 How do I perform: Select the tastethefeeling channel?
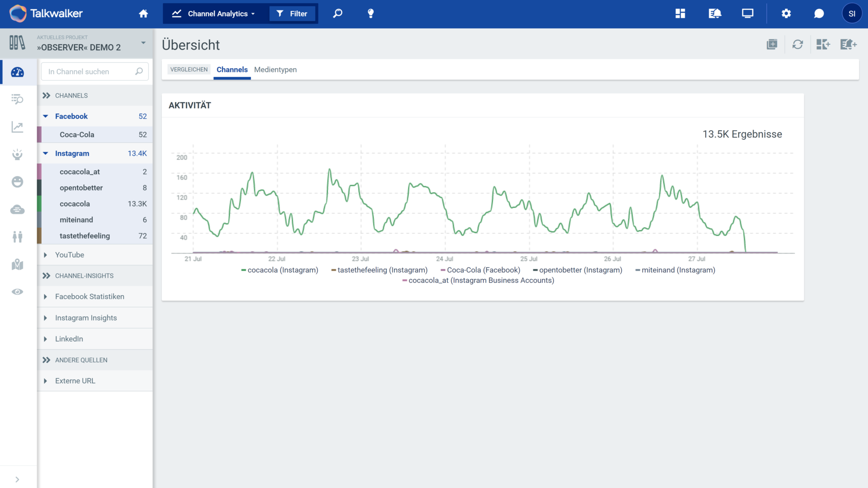pos(95,236)
